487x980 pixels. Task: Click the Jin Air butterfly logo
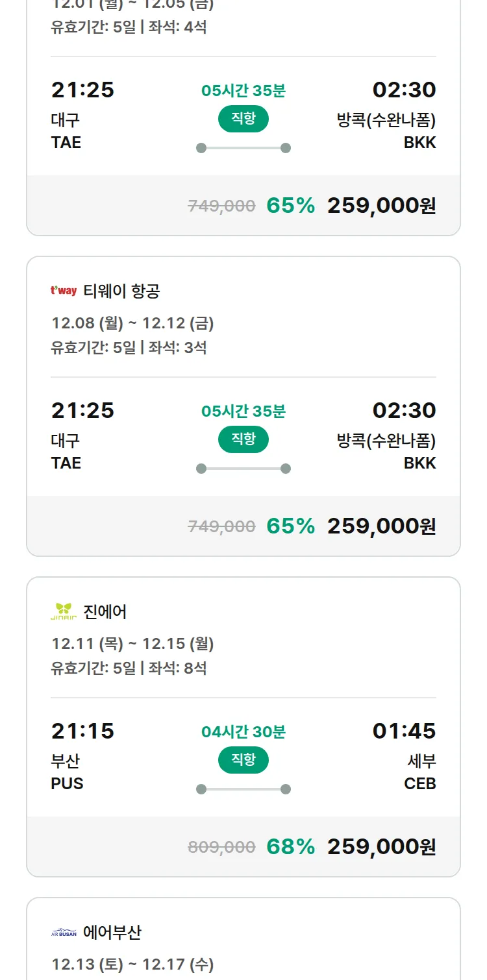coord(64,611)
